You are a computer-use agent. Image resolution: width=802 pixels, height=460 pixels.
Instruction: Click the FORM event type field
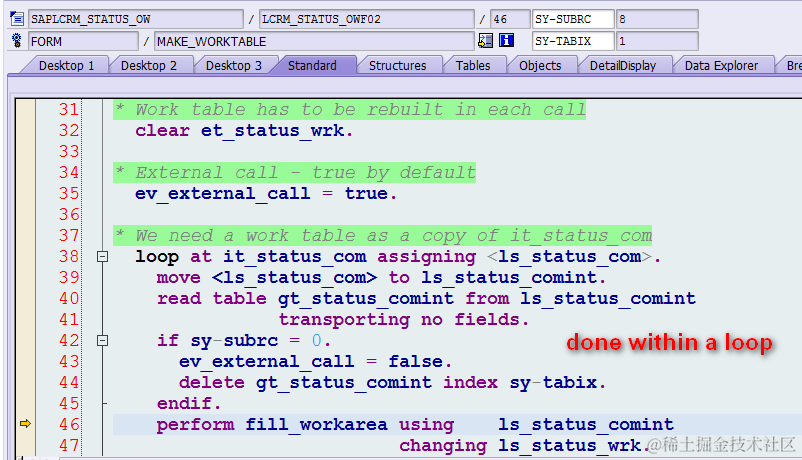pyautogui.click(x=83, y=41)
